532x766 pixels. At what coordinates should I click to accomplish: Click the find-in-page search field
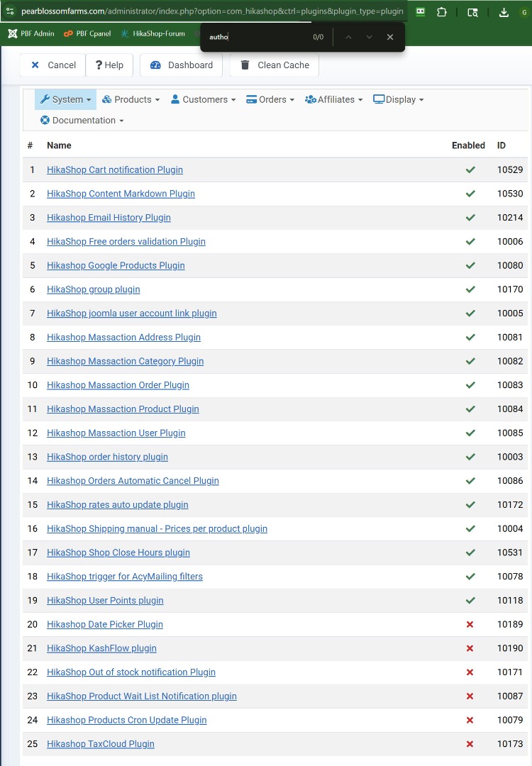[255, 37]
